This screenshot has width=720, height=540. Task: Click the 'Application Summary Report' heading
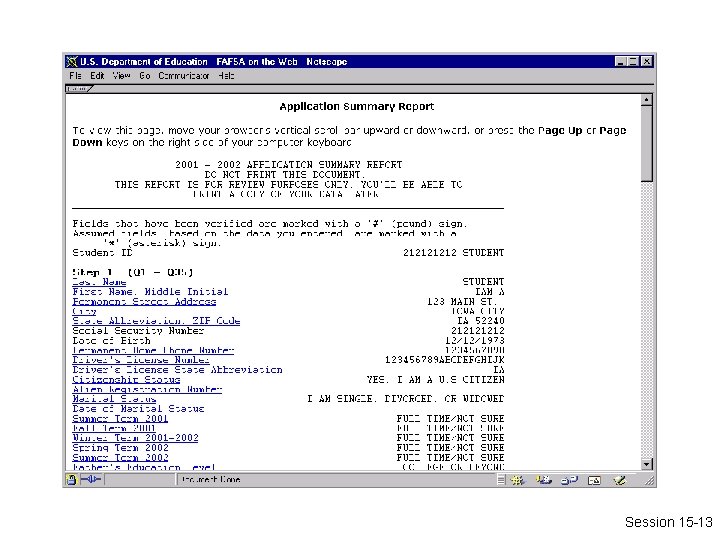pyautogui.click(x=357, y=107)
